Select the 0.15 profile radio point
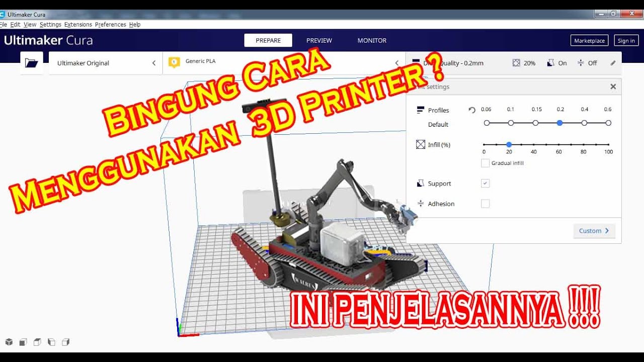 535,123
